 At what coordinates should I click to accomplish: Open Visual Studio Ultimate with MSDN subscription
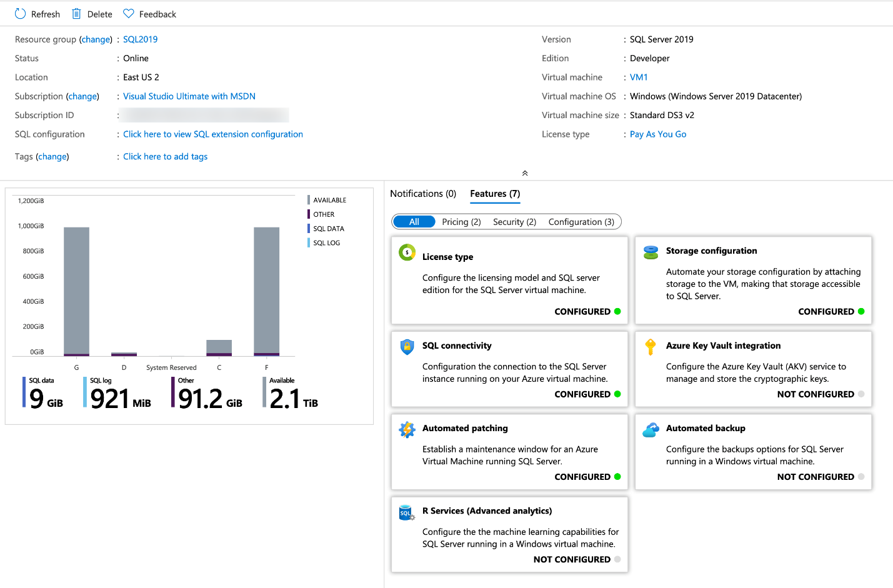pos(189,96)
